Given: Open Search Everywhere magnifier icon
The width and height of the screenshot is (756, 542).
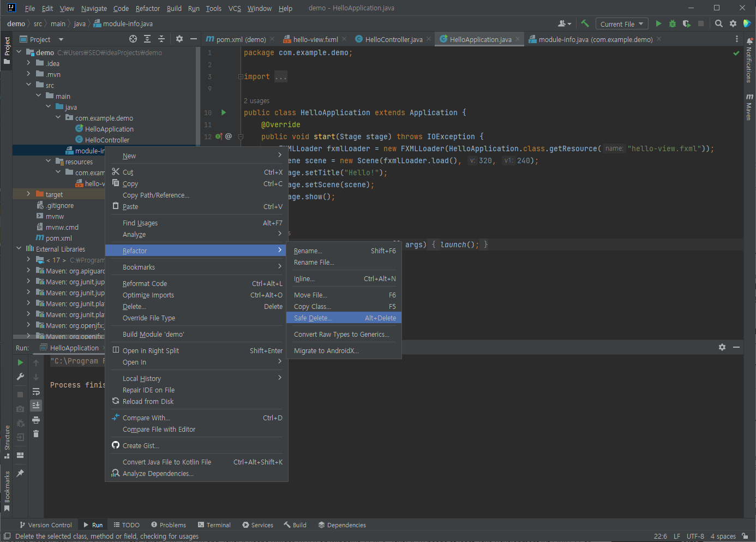Looking at the screenshot, I should coord(719,23).
